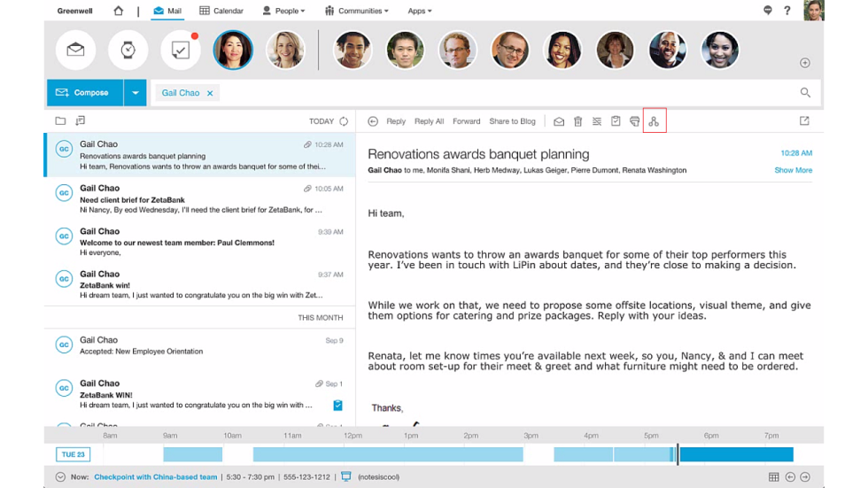Expand the Compose dropdown arrow
This screenshot has width=868, height=488.
135,93
